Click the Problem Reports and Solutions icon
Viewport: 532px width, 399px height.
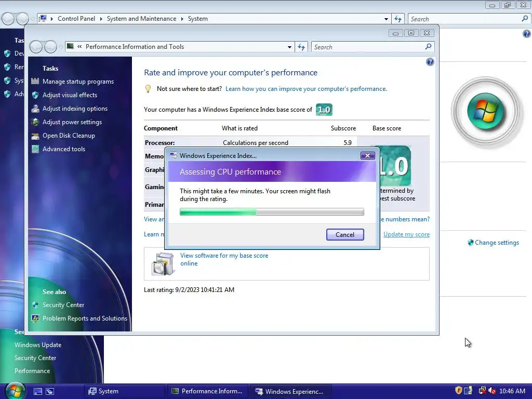click(35, 318)
